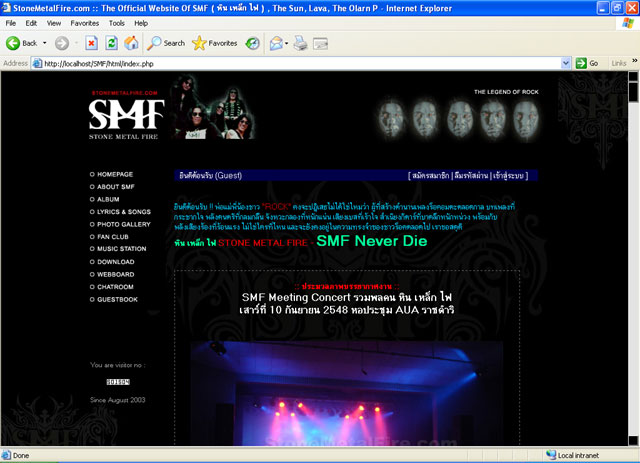Stop loading with the red X icon
Viewport: 640px width, 463px height.
tap(91, 43)
